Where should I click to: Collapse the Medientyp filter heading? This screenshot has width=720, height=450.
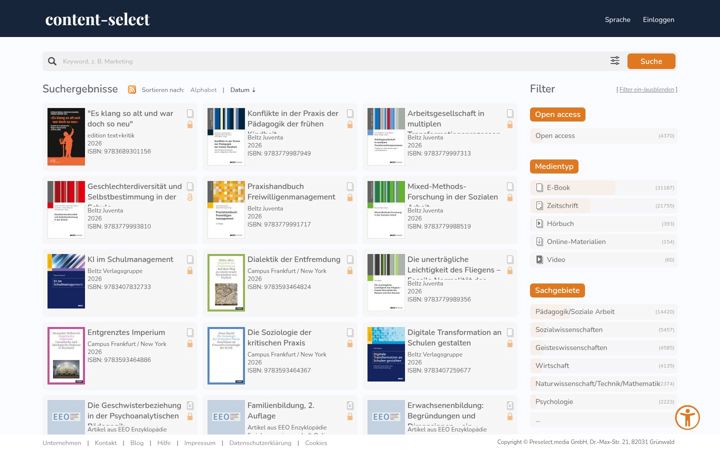pos(554,166)
